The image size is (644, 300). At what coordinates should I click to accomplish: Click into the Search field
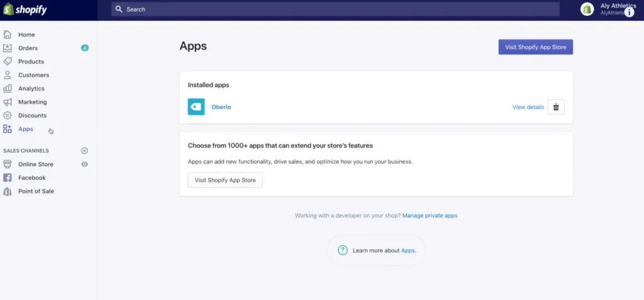pos(335,9)
